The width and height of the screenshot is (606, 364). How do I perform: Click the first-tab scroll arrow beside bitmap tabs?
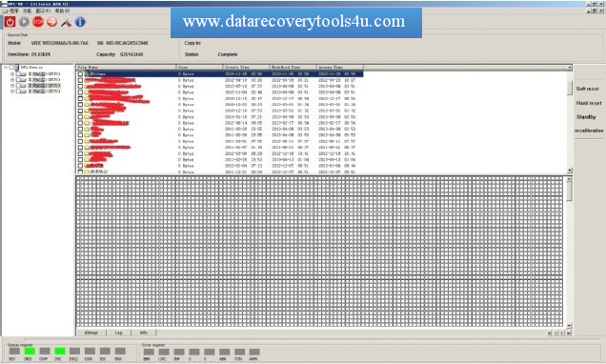pyautogui.click(x=549, y=334)
